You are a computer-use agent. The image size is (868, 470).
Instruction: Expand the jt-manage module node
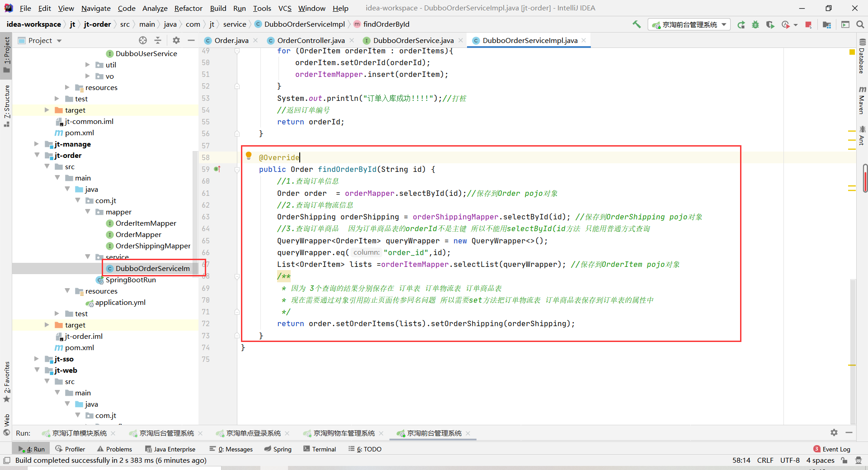(x=37, y=144)
